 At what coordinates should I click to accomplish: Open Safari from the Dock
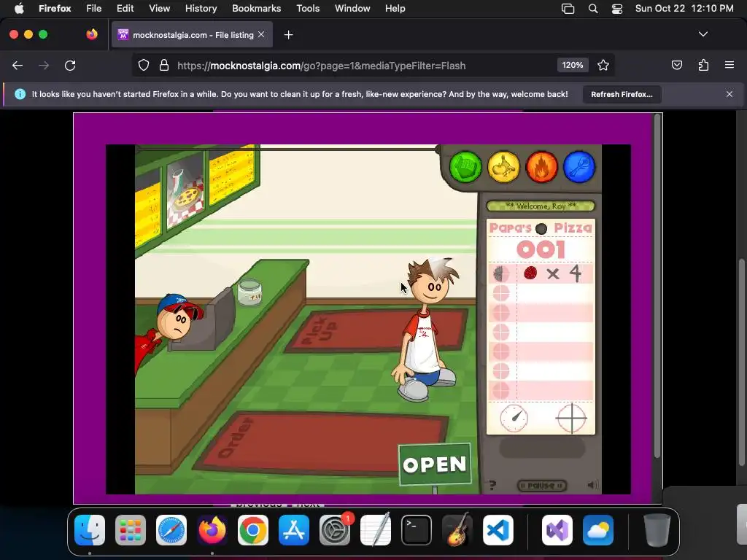coord(171,530)
